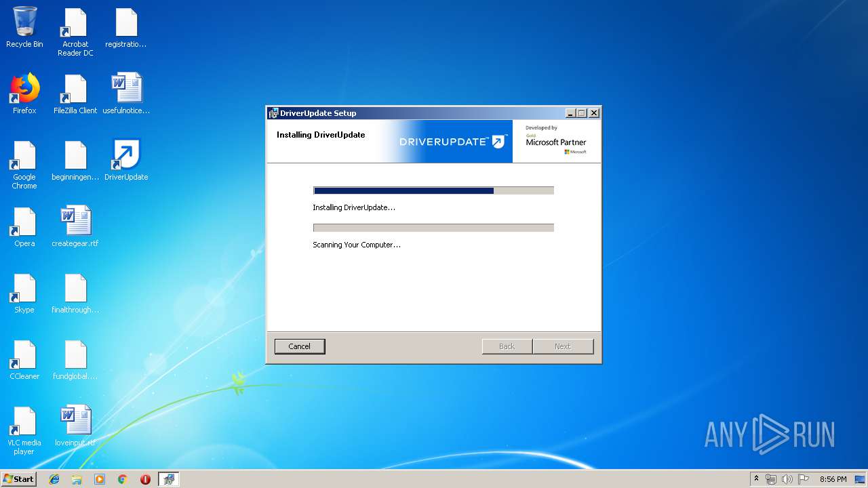Open the VLC media player shortcut
Image resolution: width=868 pixels, height=488 pixels.
click(24, 430)
